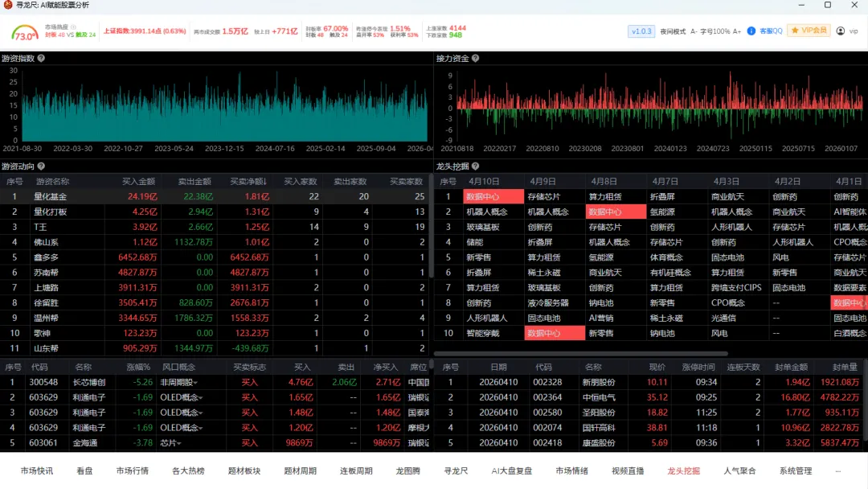This screenshot has height=489, width=868.
Task: Click the 接力资金 help question icon
Action: [x=475, y=58]
